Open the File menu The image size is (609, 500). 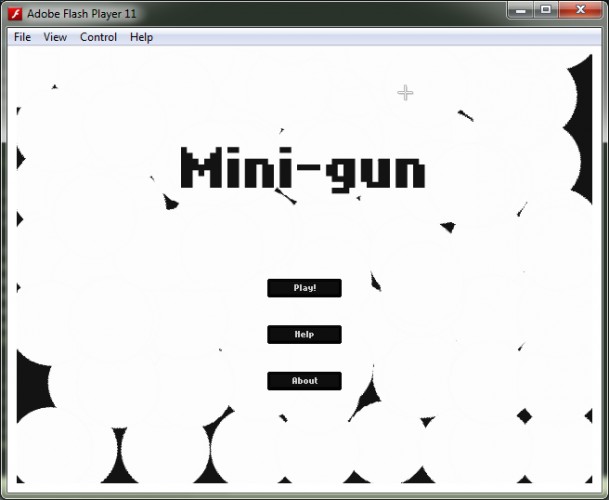tap(22, 37)
